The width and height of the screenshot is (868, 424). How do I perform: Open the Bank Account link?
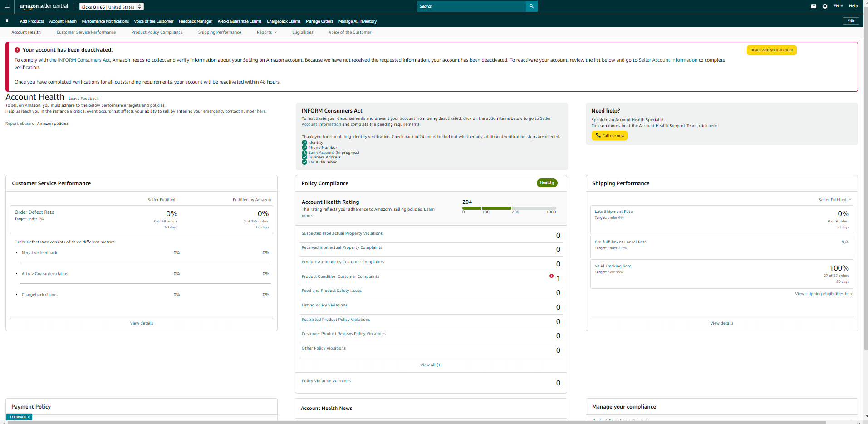[321, 153]
